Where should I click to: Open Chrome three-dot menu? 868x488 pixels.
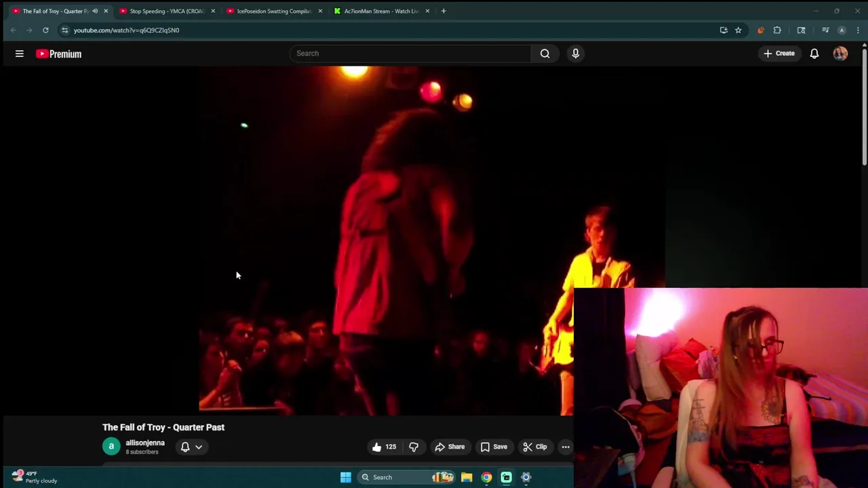click(858, 30)
